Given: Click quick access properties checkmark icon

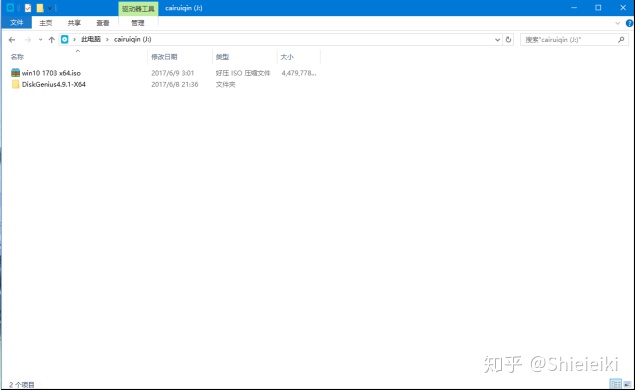Looking at the screenshot, I should [x=28, y=8].
